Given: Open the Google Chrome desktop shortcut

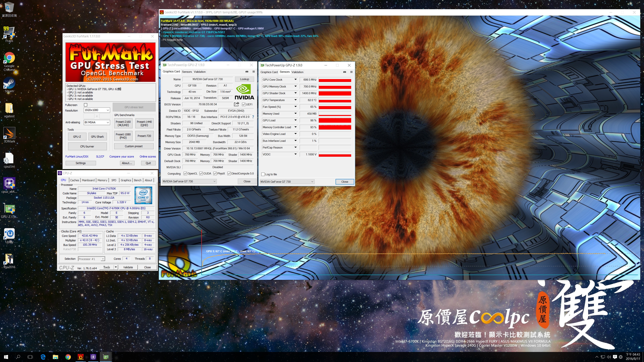Looking at the screenshot, I should [x=9, y=62].
